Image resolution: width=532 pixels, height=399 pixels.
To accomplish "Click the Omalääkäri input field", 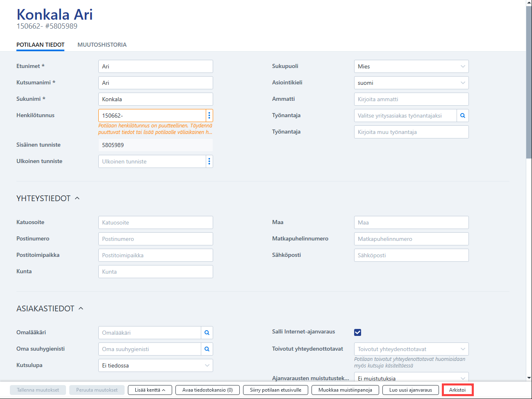I will (x=150, y=333).
